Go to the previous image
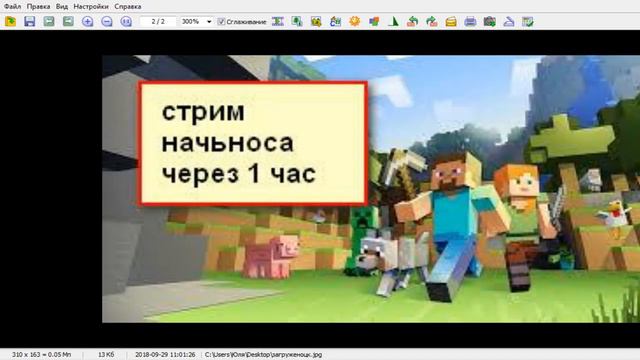Viewport: 640px width, 360px height. pyautogui.click(x=49, y=21)
